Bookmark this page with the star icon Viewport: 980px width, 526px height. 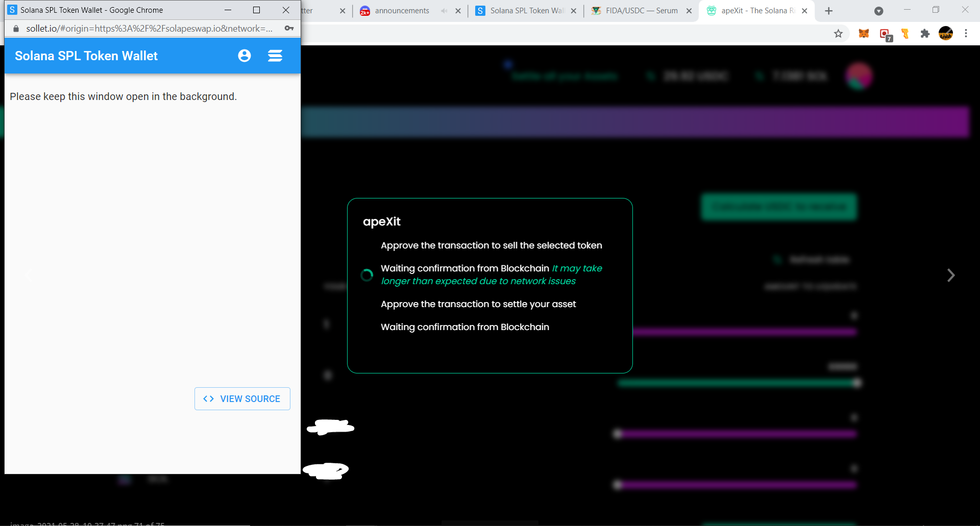[838, 34]
